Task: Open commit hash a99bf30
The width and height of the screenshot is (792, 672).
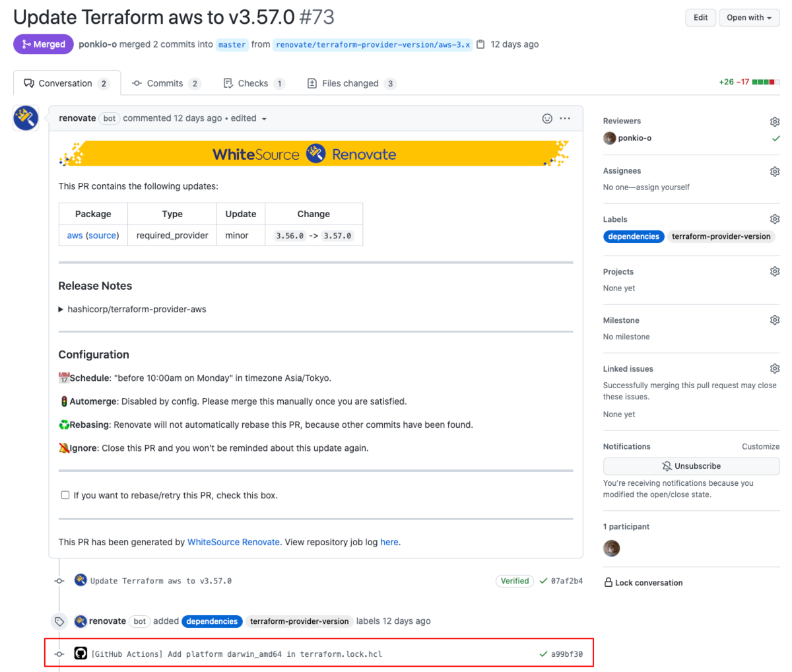Action: [567, 654]
